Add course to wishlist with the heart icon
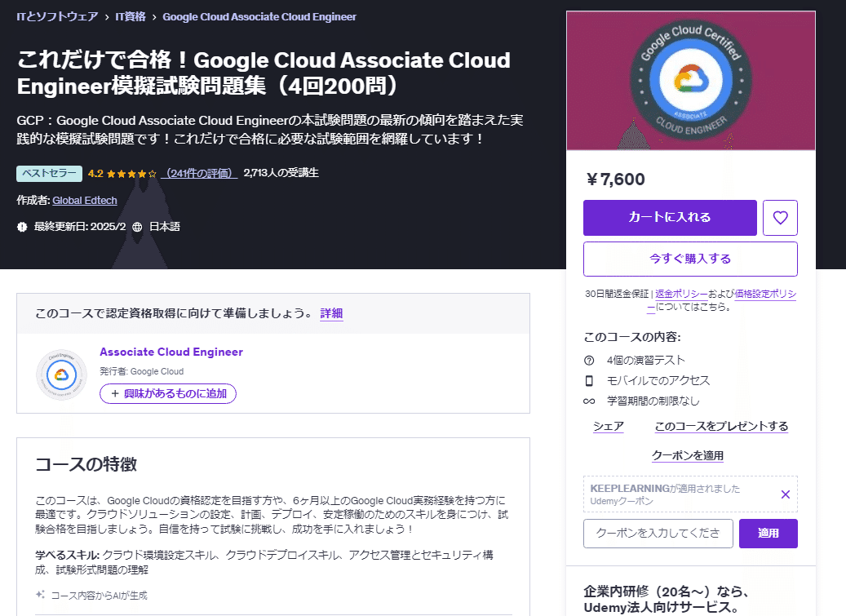The image size is (846, 616). [x=780, y=218]
